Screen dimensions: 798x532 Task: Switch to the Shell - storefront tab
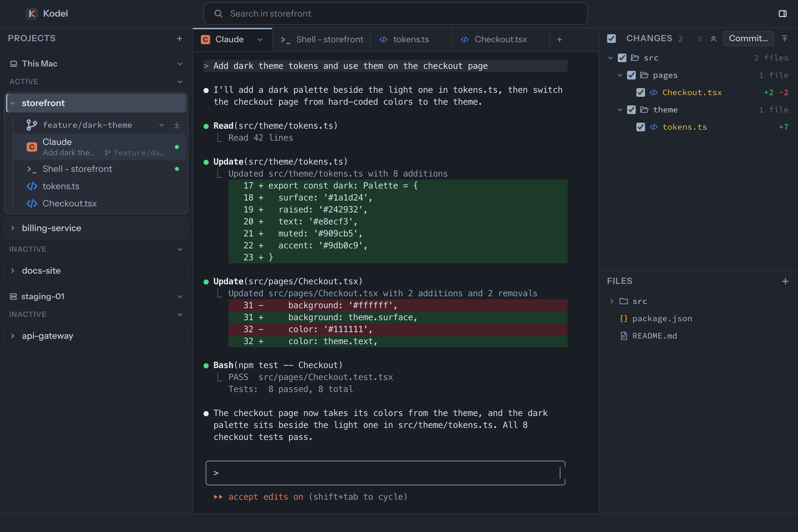click(321, 40)
